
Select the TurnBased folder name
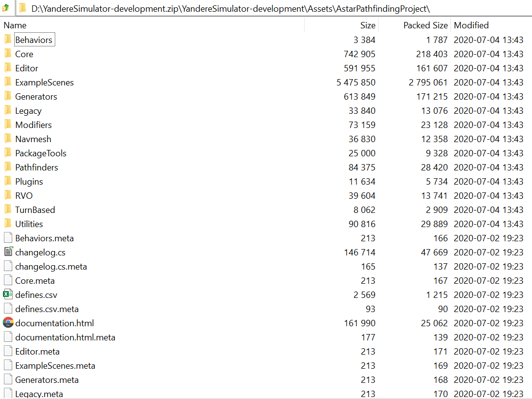pos(35,210)
